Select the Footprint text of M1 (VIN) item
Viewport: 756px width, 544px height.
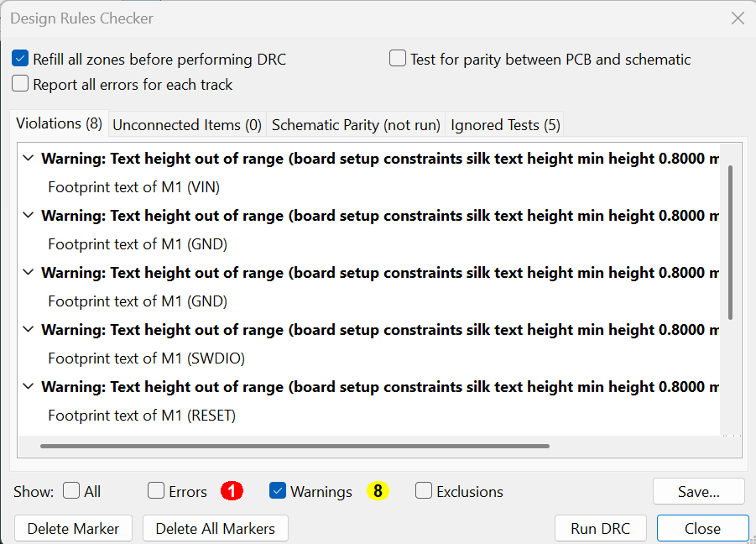[x=134, y=187]
